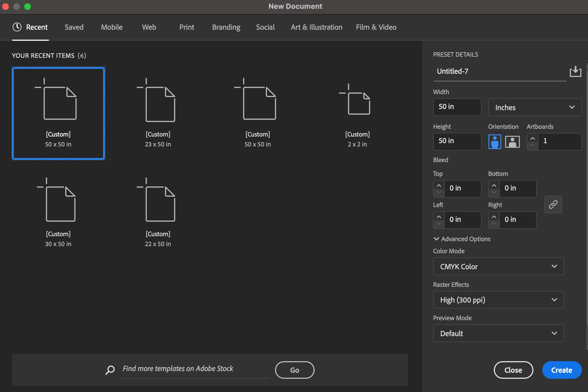Image resolution: width=588 pixels, height=392 pixels.
Task: Open the Inches units dropdown
Action: pos(535,107)
